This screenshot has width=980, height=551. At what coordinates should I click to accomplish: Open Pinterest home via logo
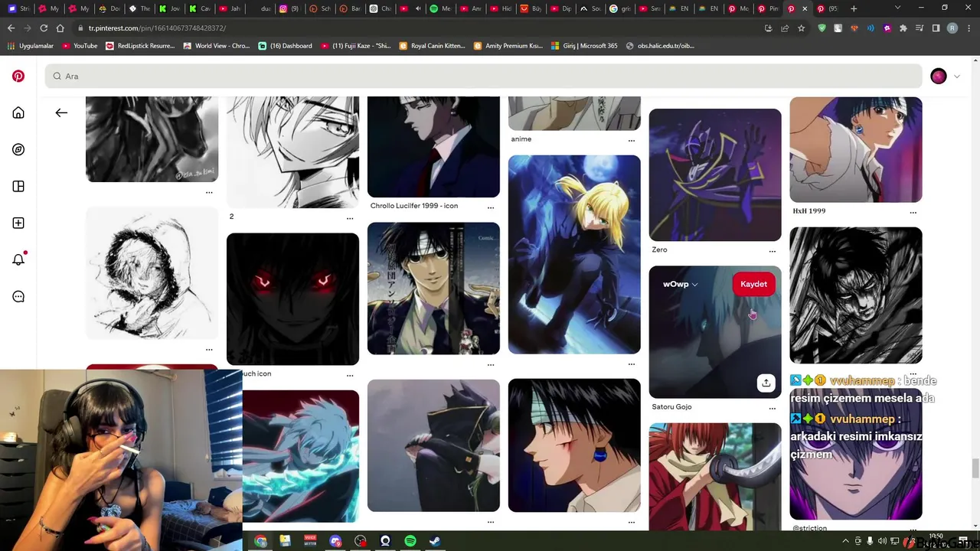point(18,77)
